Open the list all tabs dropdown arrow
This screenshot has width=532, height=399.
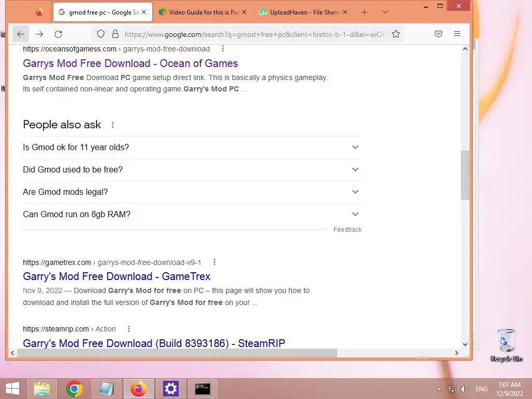[385, 12]
